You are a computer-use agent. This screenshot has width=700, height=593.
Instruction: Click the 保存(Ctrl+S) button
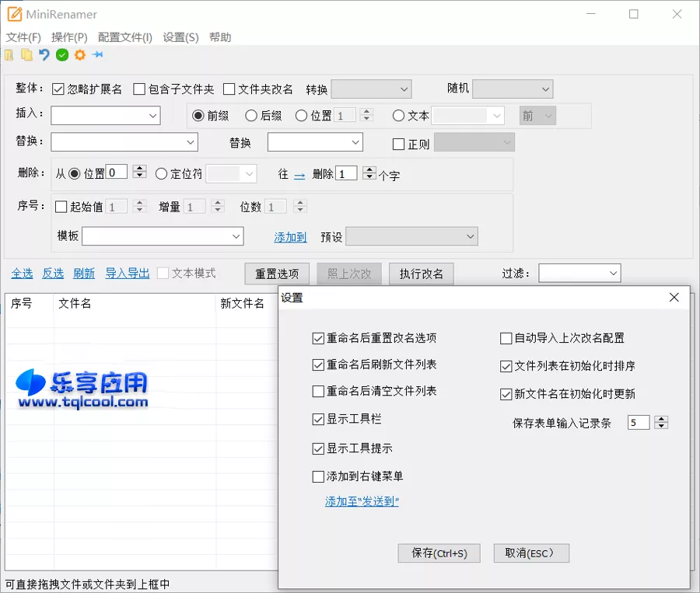pos(438,553)
